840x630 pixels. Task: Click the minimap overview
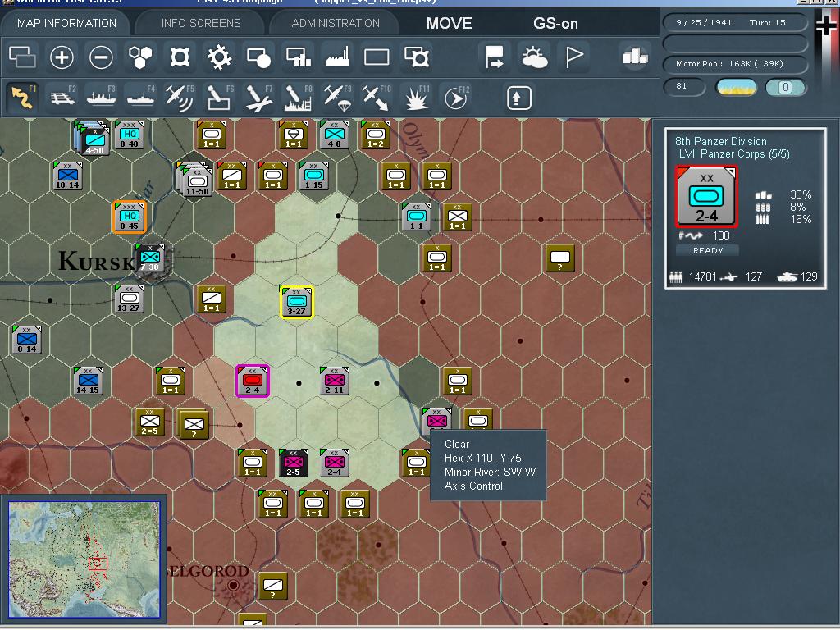[84, 559]
